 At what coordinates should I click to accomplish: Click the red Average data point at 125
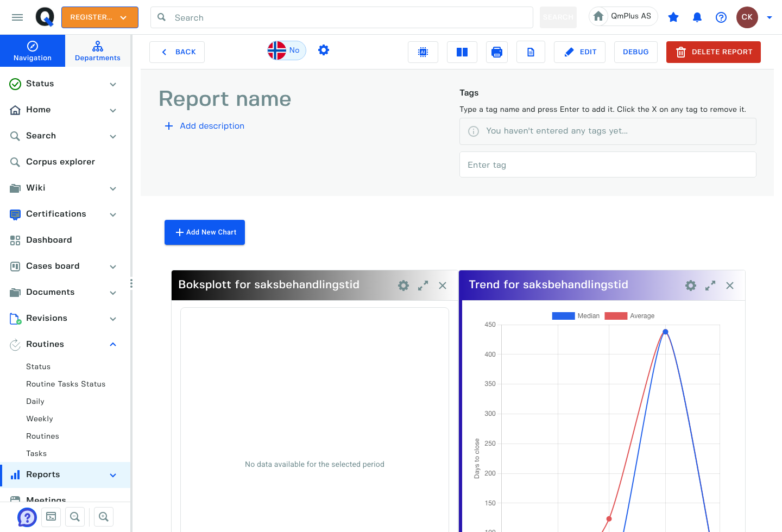coord(609,519)
